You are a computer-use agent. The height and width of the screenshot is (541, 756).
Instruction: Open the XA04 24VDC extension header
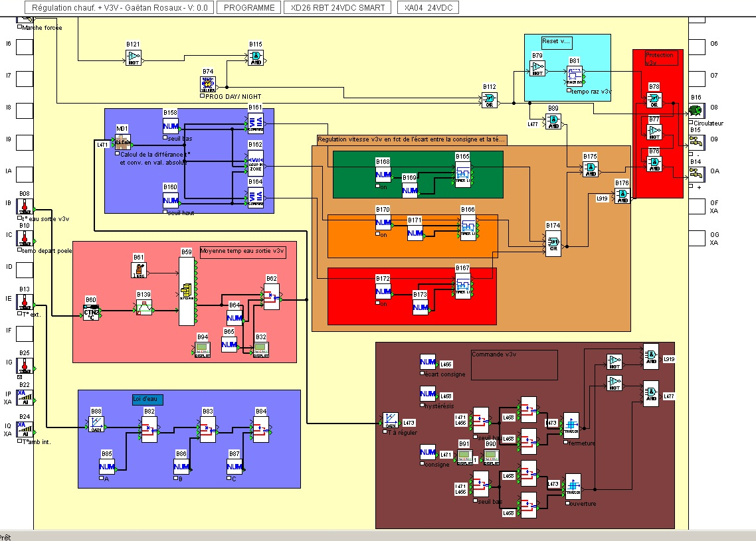pos(427,7)
